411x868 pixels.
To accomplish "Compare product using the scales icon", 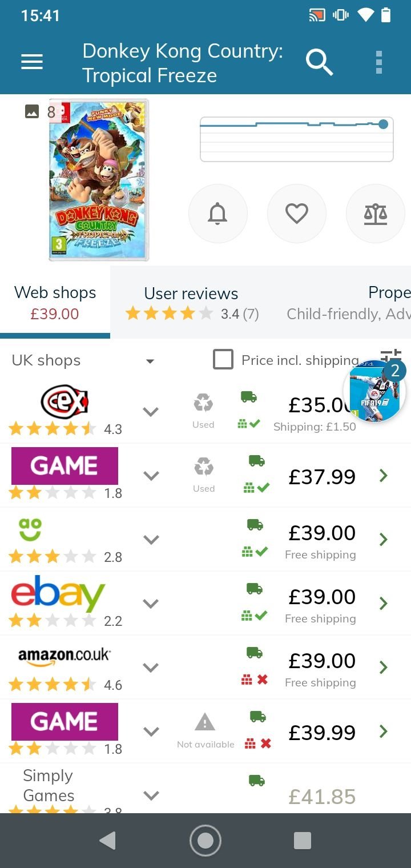I will click(375, 214).
